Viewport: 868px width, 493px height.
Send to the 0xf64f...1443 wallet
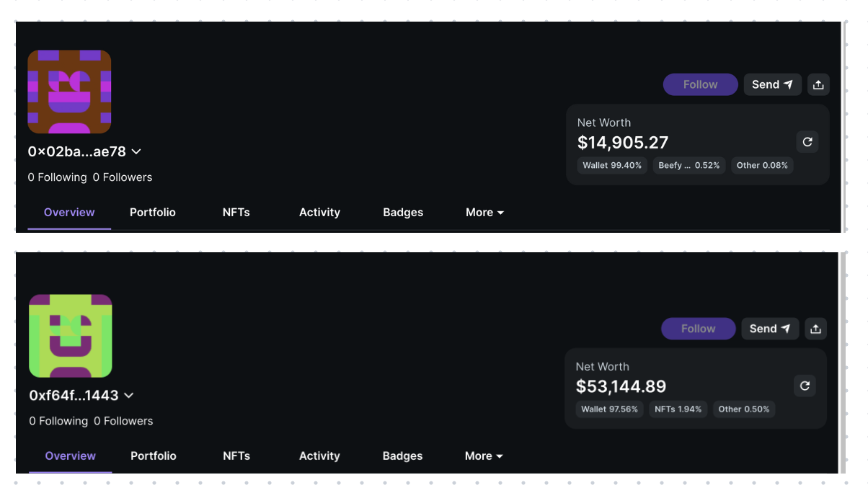(770, 329)
